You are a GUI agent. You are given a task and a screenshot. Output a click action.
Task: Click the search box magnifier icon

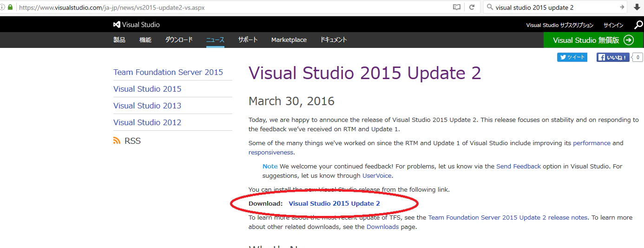pyautogui.click(x=490, y=7)
